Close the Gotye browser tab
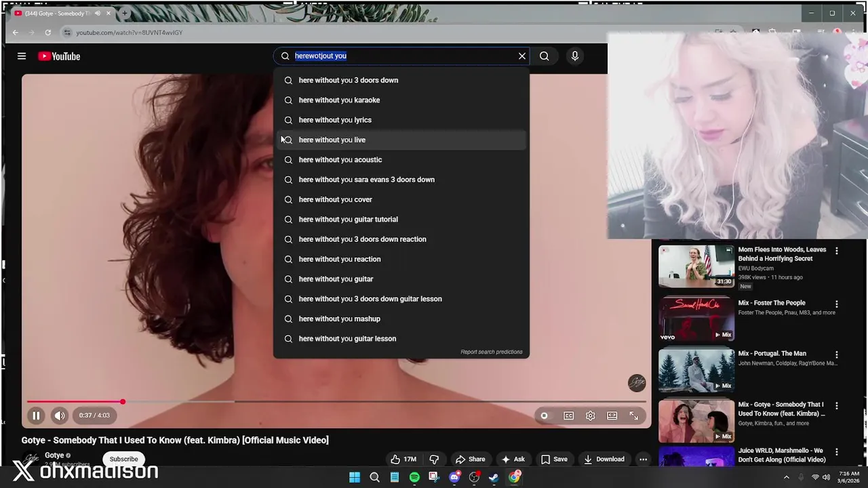Screen dimensions: 868x488 click(x=108, y=14)
